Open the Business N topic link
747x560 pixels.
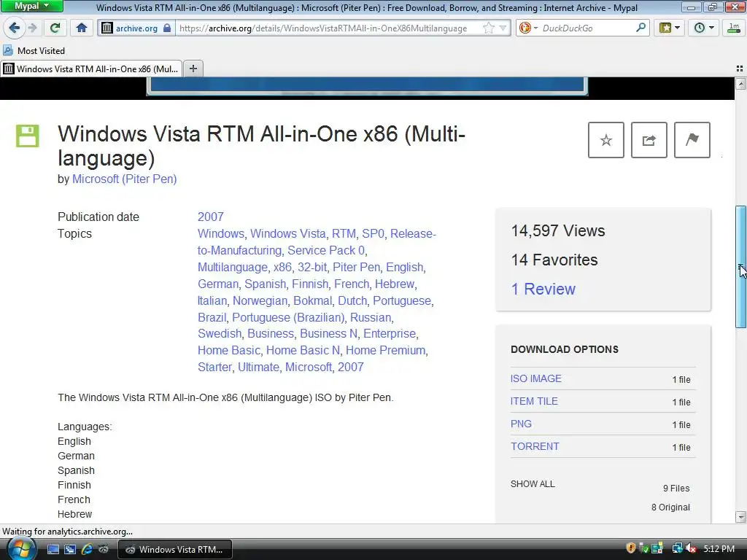tap(329, 334)
